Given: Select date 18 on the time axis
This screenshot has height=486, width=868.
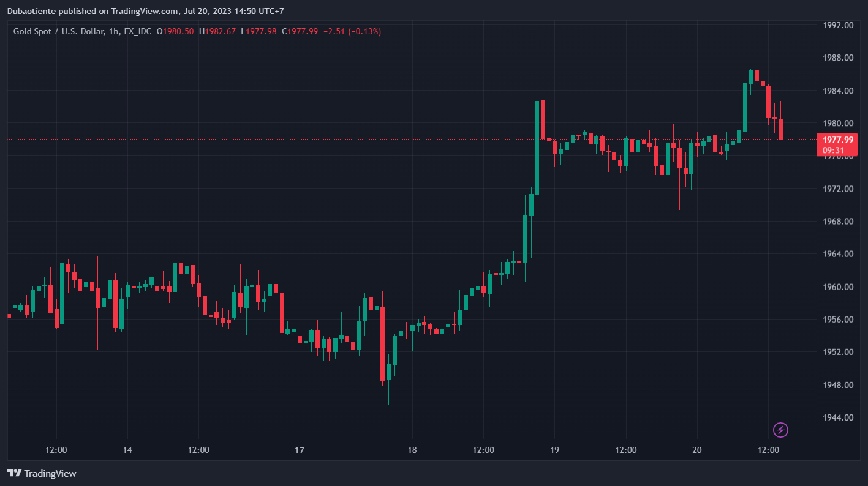Looking at the screenshot, I should [x=412, y=450].
